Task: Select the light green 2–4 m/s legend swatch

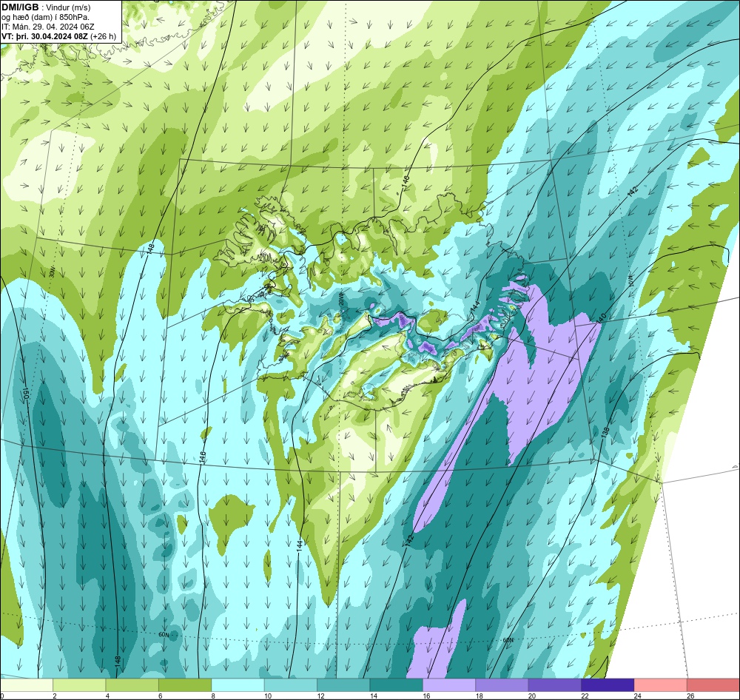Action: pos(79,685)
